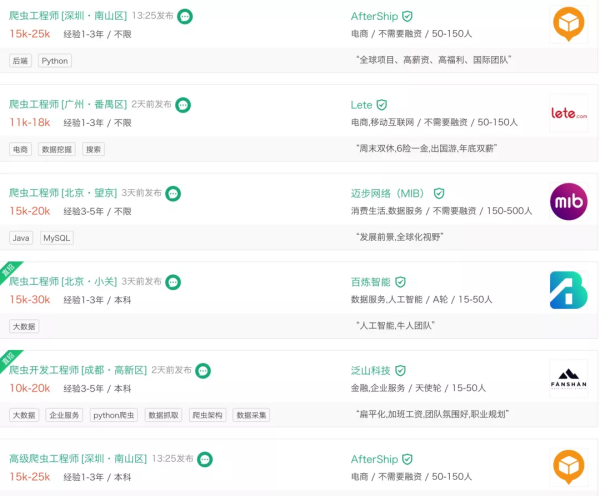Click verification badge next to 迈步网络（MIB）
Image resolution: width=600 pixels, height=496 pixels.
tap(439, 193)
